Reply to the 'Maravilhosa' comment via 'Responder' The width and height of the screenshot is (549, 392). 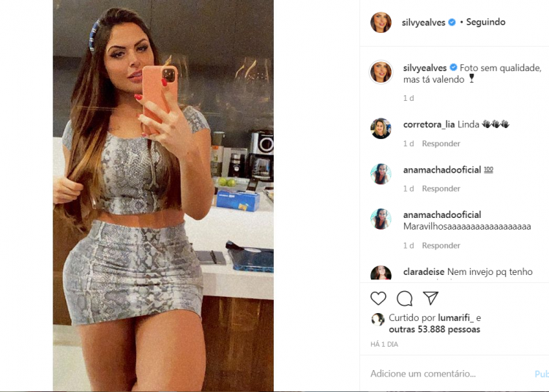pyautogui.click(x=441, y=246)
